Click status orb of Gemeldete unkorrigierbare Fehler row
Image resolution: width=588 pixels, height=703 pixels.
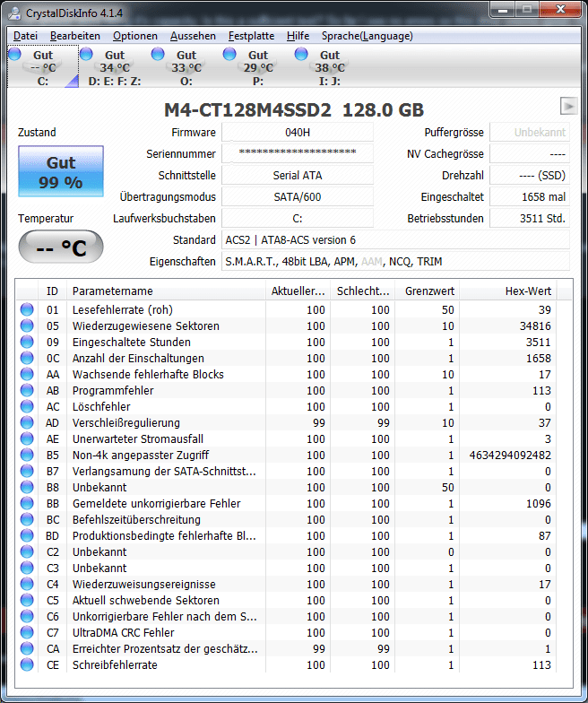(27, 503)
